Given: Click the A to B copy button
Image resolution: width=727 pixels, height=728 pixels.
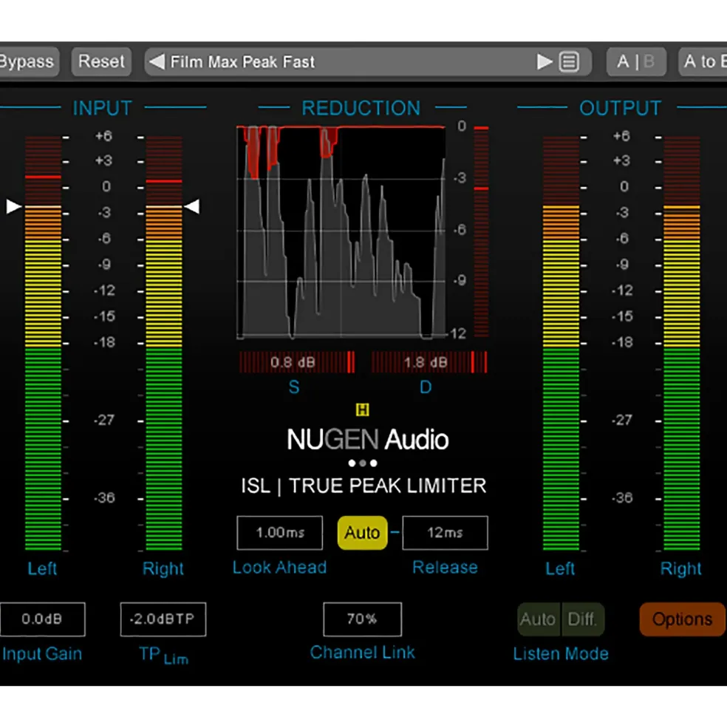Looking at the screenshot, I should pos(703,62).
